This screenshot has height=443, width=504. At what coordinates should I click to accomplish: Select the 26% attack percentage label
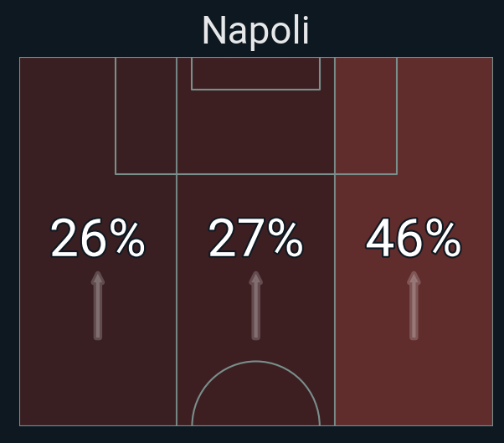[x=98, y=238]
